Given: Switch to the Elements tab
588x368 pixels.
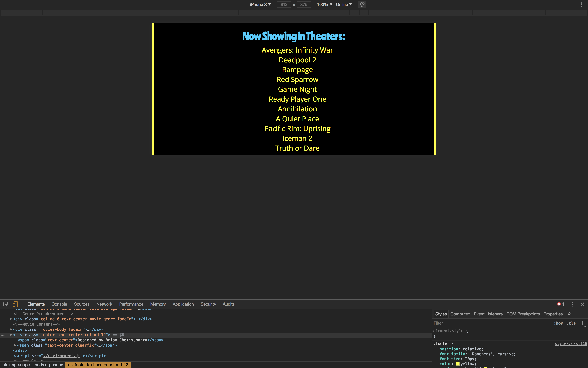Looking at the screenshot, I should 36,304.
